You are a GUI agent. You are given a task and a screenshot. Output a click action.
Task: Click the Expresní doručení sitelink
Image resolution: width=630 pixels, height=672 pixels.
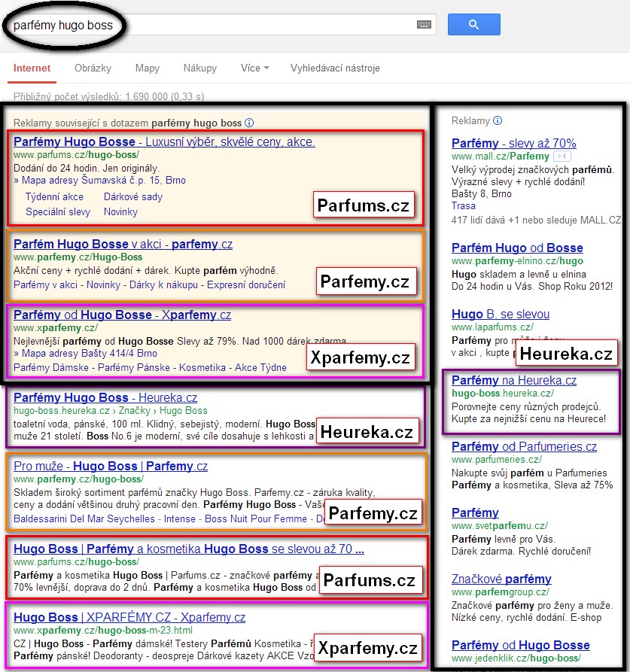246,284
